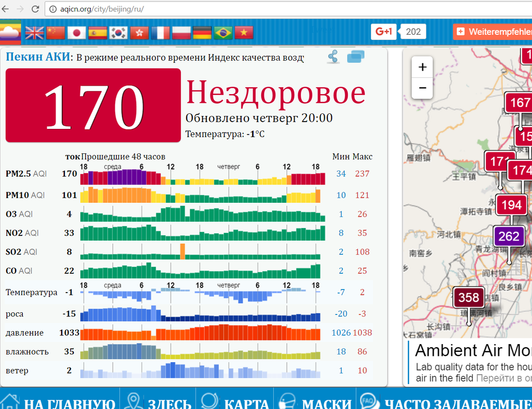Viewport: 532px width, 409px height.
Task: Select the Vietnam flag language
Action: click(x=244, y=33)
